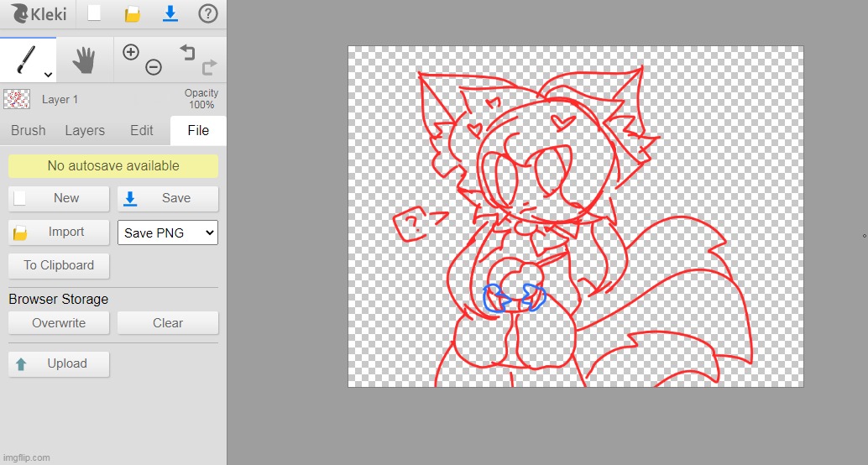Click the Layer 1 label
The image size is (868, 465).
[60, 100]
